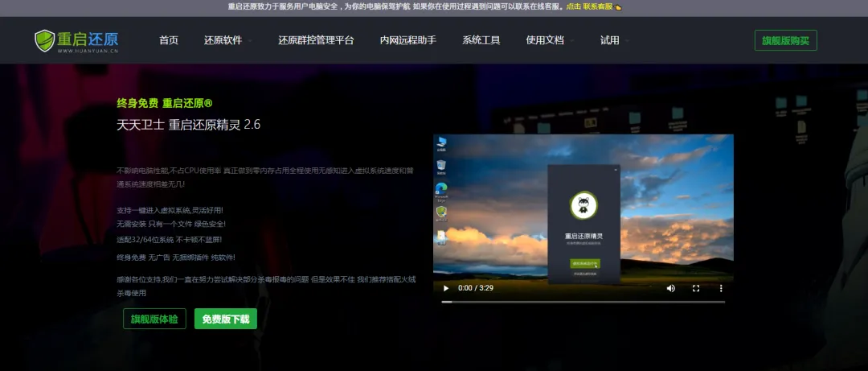This screenshot has width=868, height=371.
Task: Expand the 试用 dropdown menu
Action: tap(614, 40)
